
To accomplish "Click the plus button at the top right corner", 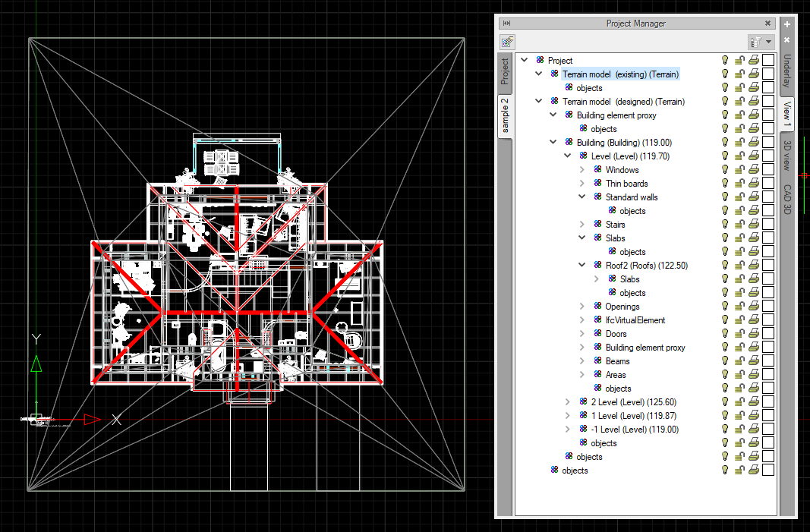I will pos(786,23).
